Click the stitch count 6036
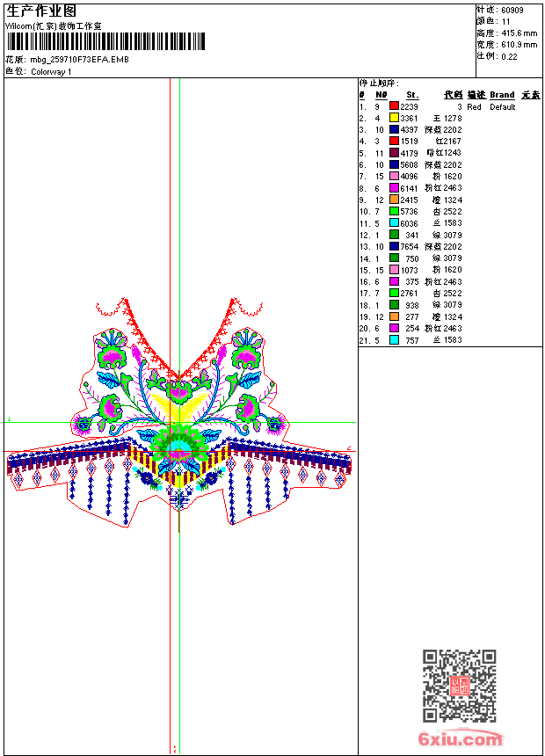Viewport: 545px width, 756px height. (409, 223)
